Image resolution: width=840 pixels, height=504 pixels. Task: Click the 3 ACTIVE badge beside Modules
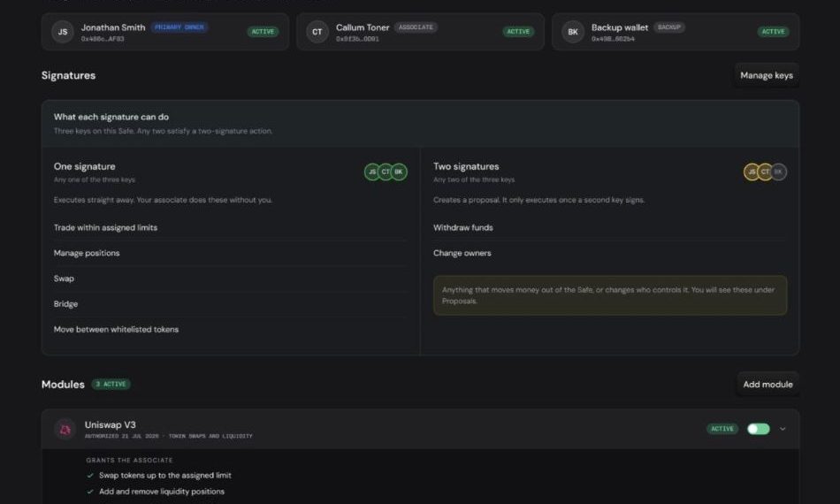point(111,384)
